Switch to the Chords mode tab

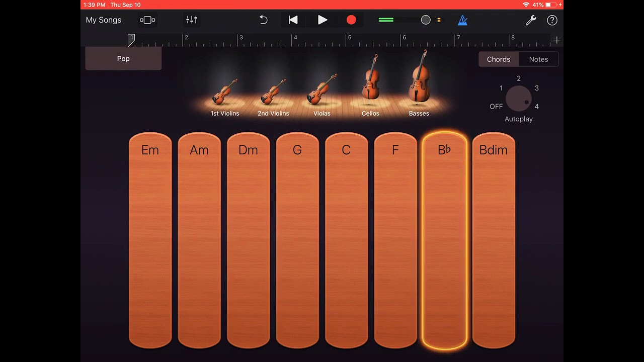pos(499,59)
